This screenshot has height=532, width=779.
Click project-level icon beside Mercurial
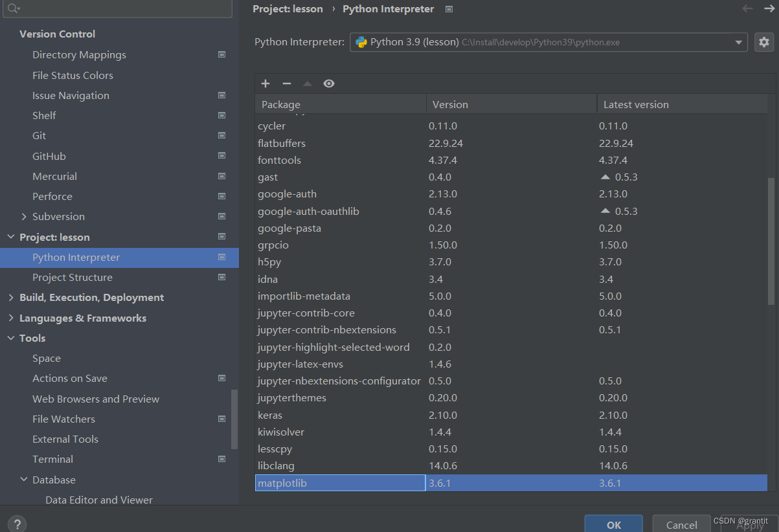pyautogui.click(x=222, y=176)
